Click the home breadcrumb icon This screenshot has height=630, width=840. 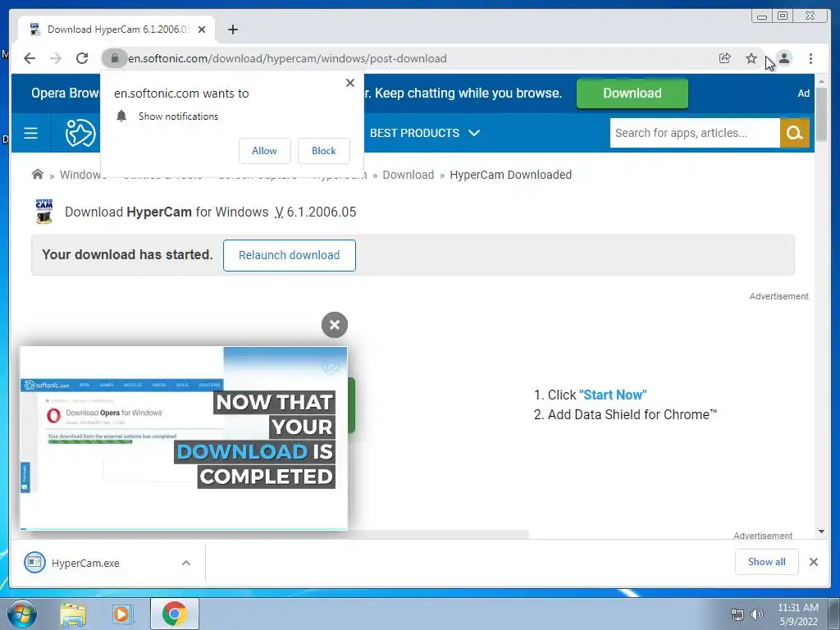[x=38, y=174]
